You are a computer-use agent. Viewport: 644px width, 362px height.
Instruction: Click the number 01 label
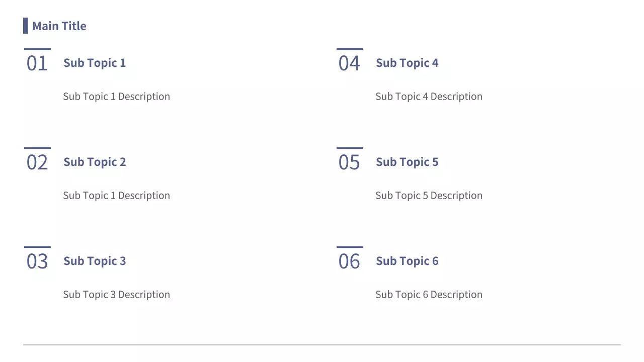37,63
